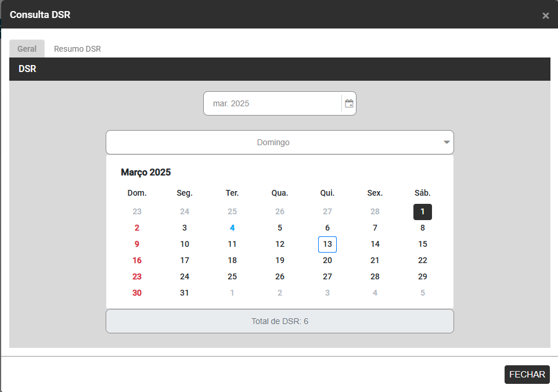
Task: Pick red Sunday 23 in March
Action: point(137,276)
